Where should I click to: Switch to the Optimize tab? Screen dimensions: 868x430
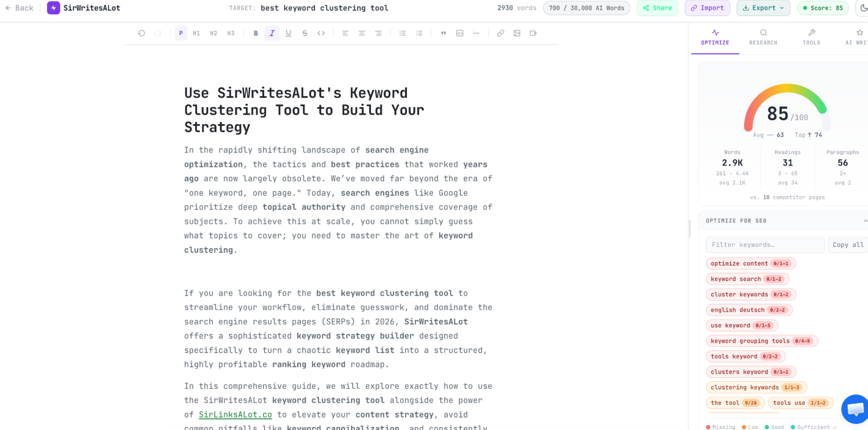pos(715,38)
